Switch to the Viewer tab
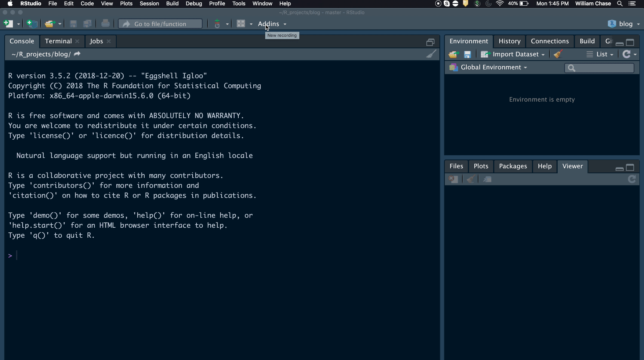Screen dimensions: 644x360 (x=572, y=166)
